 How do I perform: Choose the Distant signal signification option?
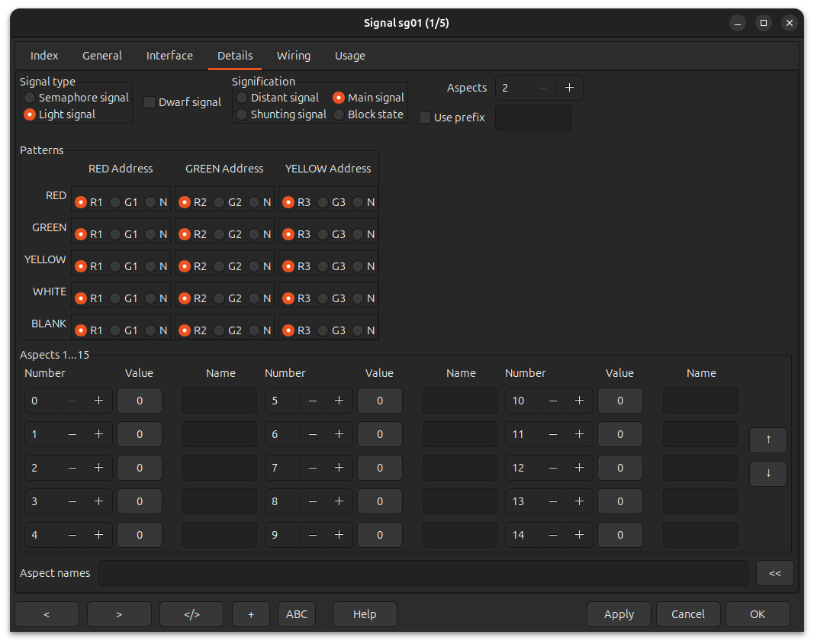pos(242,98)
